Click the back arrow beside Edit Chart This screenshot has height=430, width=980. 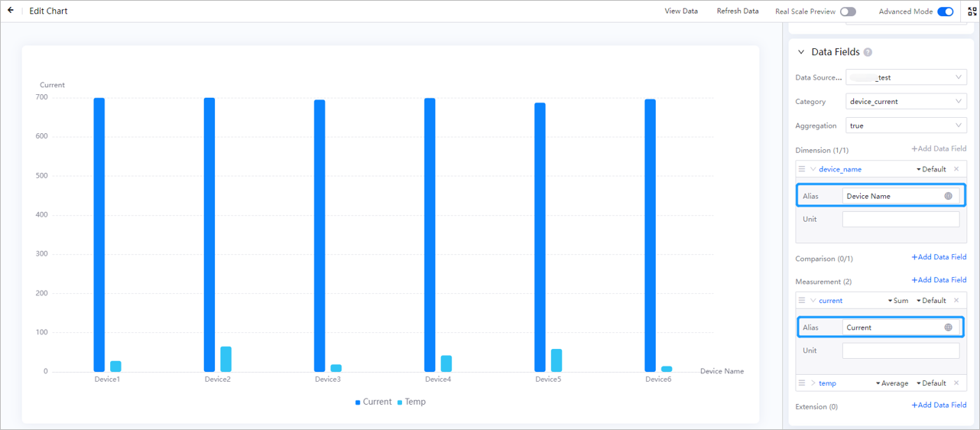(x=11, y=11)
